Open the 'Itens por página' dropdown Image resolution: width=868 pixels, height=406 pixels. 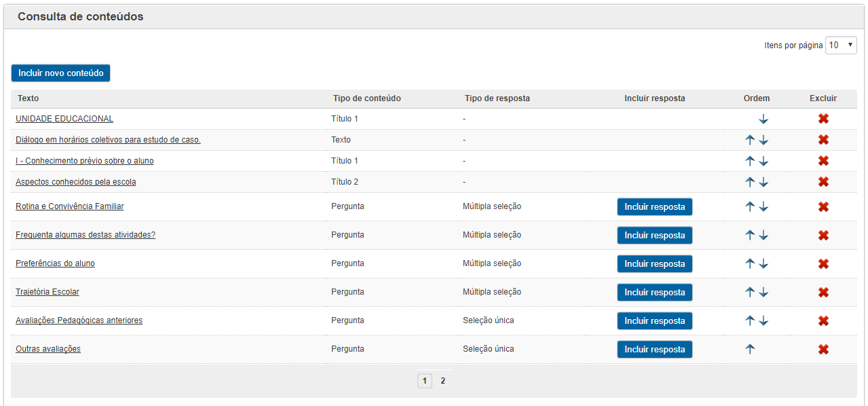pos(841,45)
